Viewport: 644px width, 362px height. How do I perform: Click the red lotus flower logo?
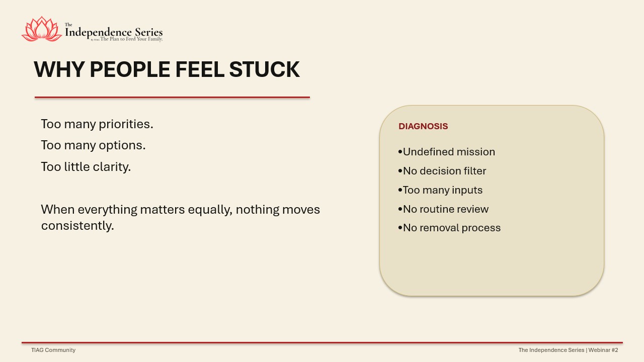(42, 29)
